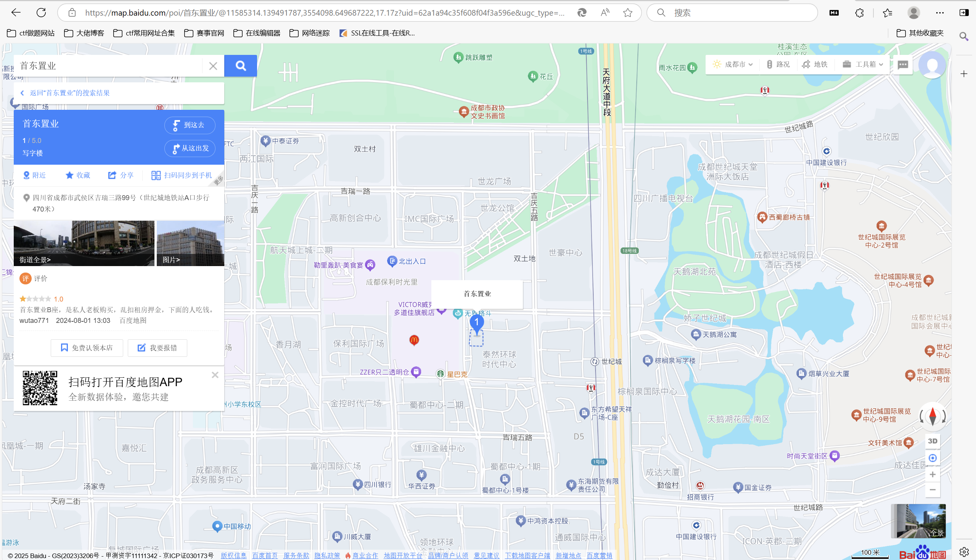Click 分享 to share the place
Viewport: 976px width, 560px height.
(121, 175)
